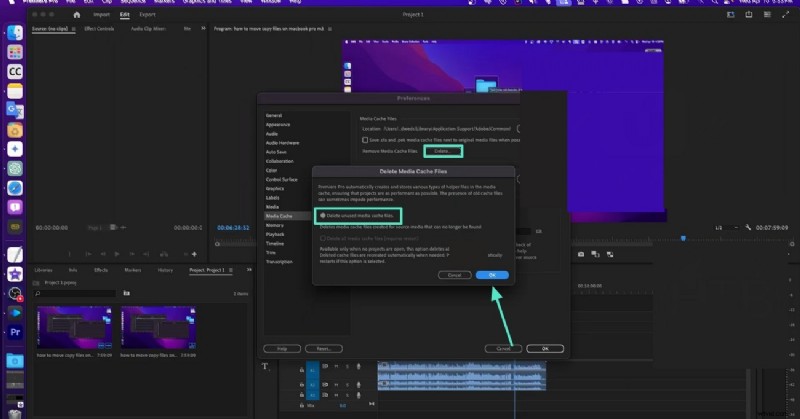
Task: Switch to Import tab
Action: point(102,15)
